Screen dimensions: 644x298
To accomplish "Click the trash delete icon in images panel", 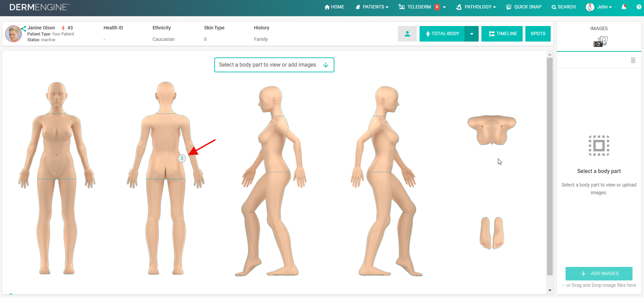I will click(x=633, y=60).
